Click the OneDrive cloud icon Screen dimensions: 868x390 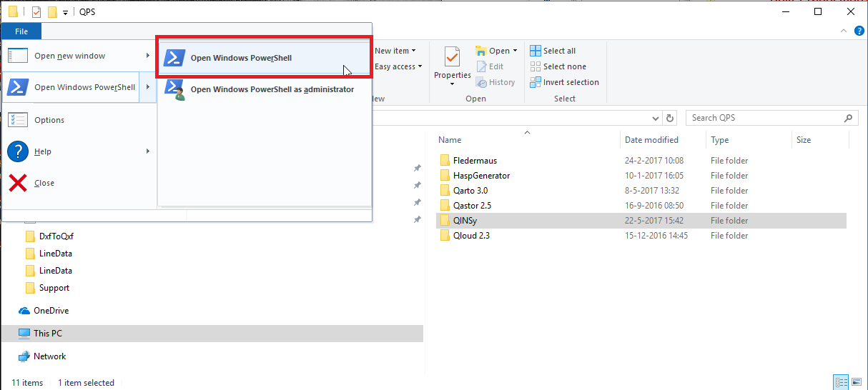(24, 311)
